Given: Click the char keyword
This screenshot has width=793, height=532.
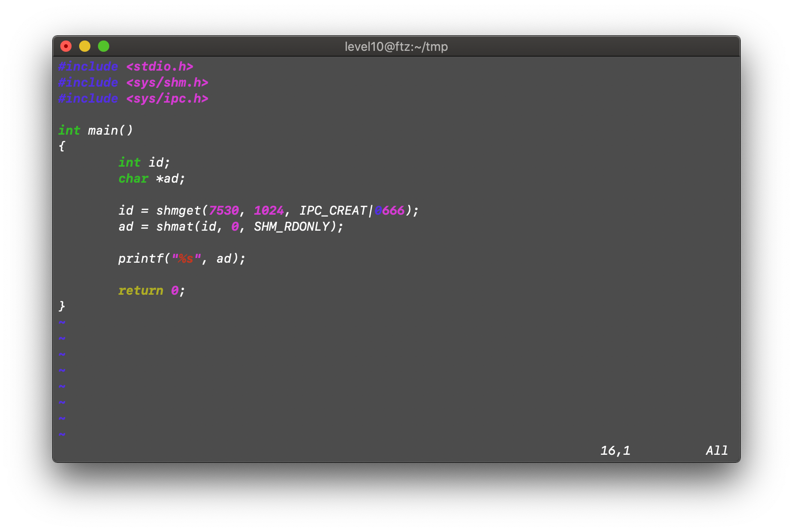Looking at the screenshot, I should [133, 178].
